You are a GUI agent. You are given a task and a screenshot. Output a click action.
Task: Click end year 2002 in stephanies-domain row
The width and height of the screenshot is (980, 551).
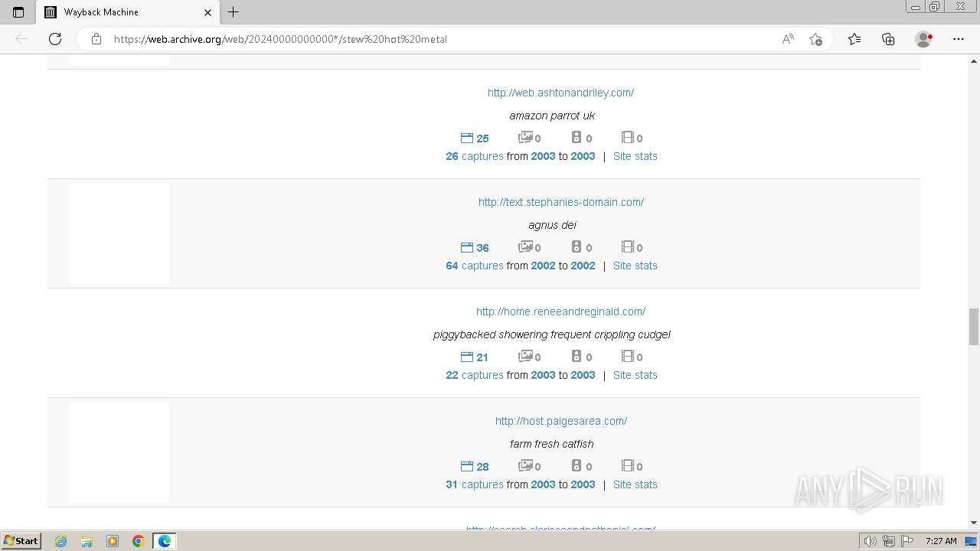tap(583, 266)
